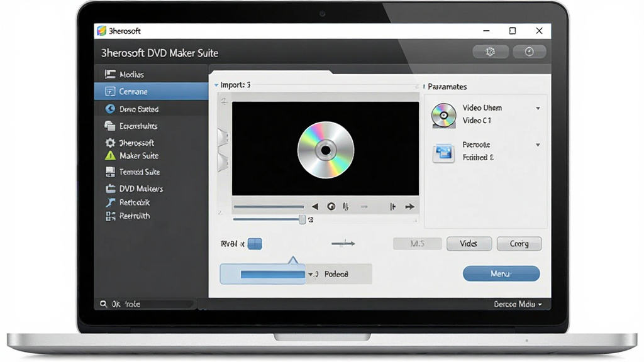Click the Ecperstraitts sidebar icon
Image resolution: width=644 pixels, height=362 pixels.
109,126
